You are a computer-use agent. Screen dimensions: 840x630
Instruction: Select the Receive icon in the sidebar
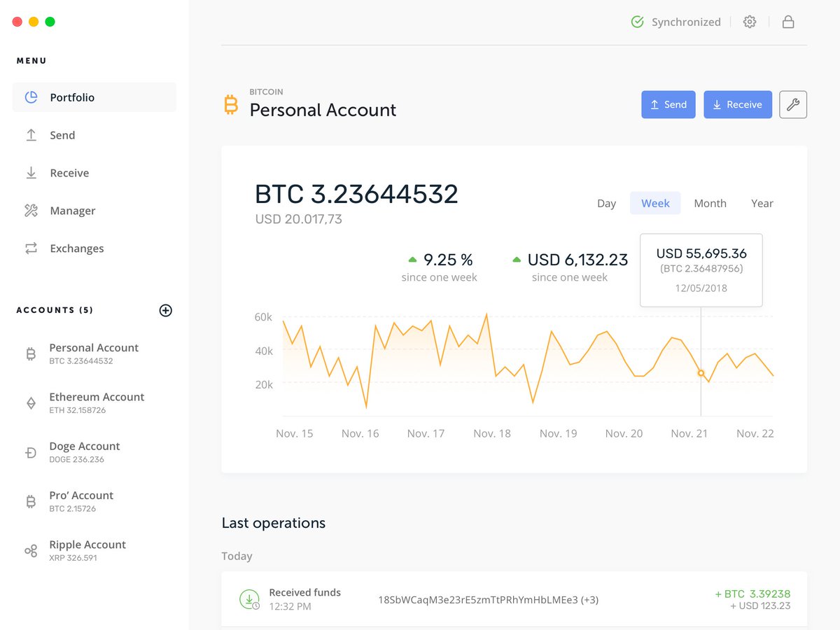[31, 173]
